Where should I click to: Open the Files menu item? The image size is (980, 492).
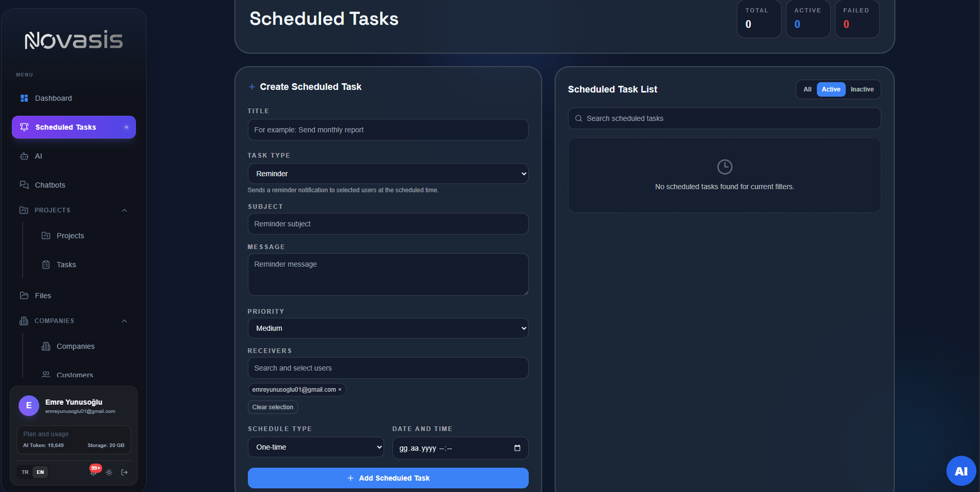74,296
